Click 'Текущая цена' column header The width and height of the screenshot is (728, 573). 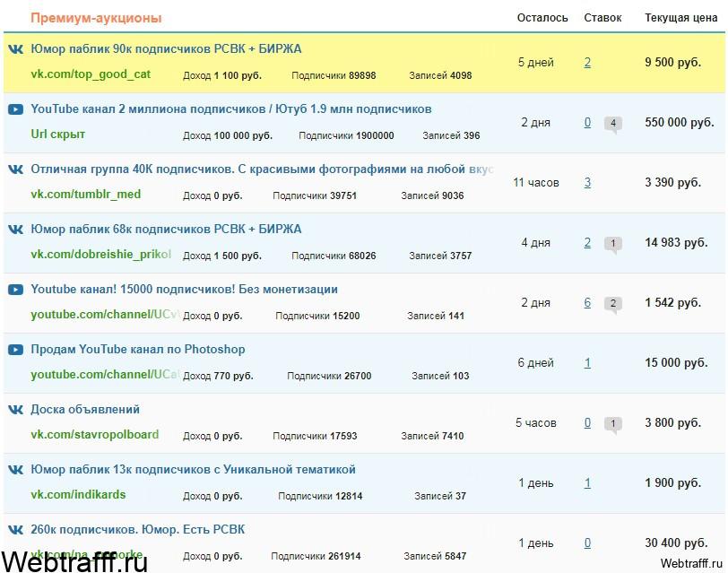pyautogui.click(x=681, y=18)
